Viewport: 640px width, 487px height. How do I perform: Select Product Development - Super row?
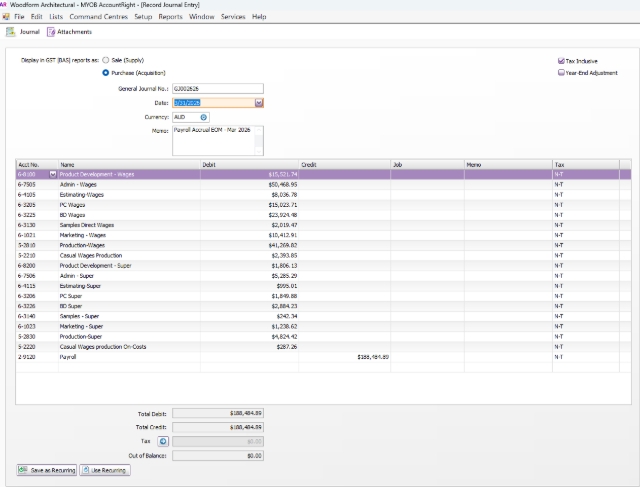coord(323,266)
